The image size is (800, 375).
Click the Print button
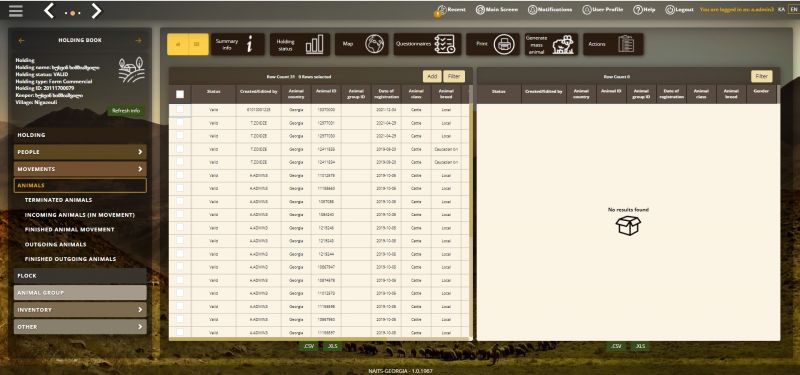(x=493, y=44)
